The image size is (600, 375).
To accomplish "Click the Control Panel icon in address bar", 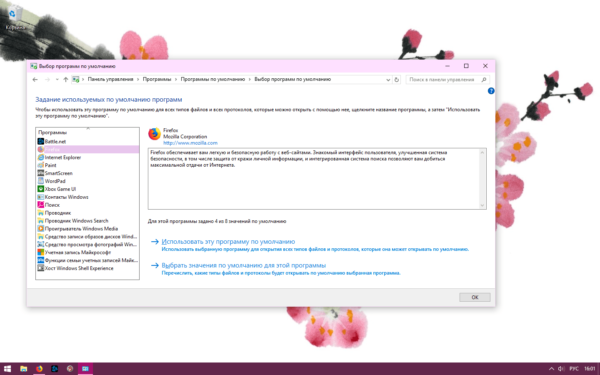I will 76,80.
